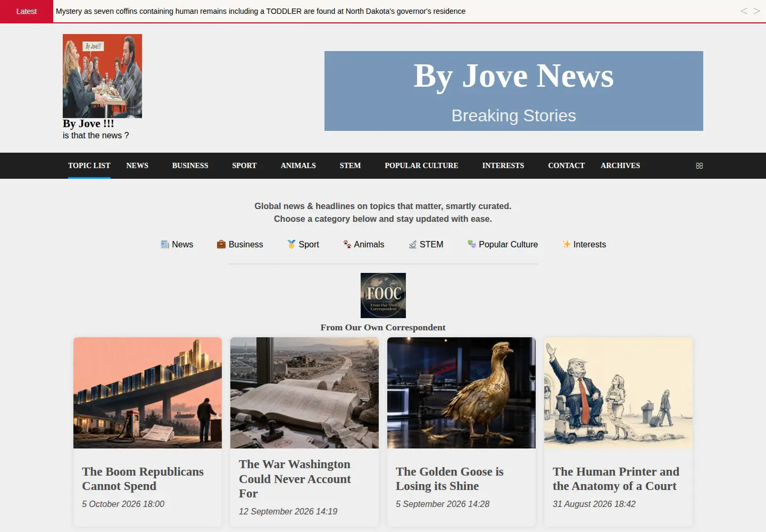Screen dimensions: 766x532
Task: Select the Popular Culture category link
Action: coord(508,244)
